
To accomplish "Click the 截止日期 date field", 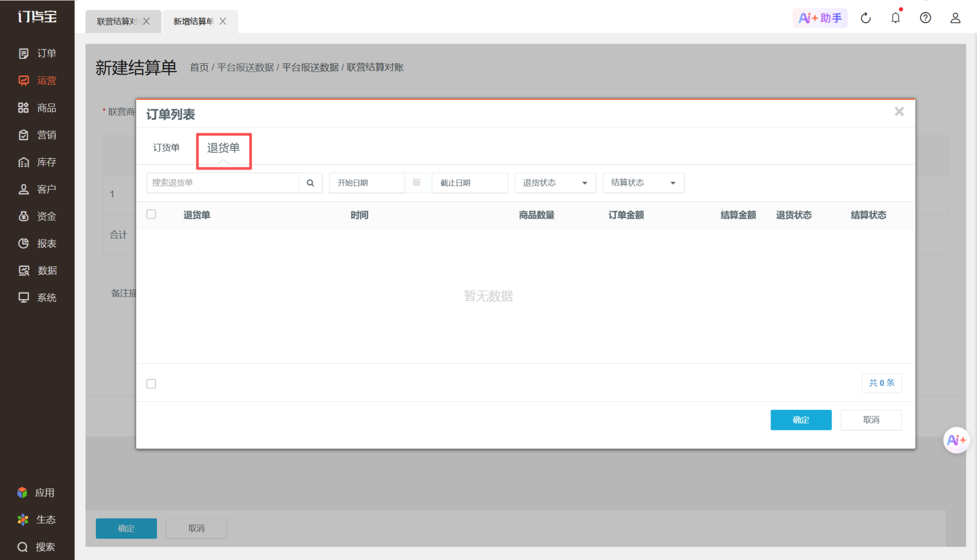I will [470, 183].
